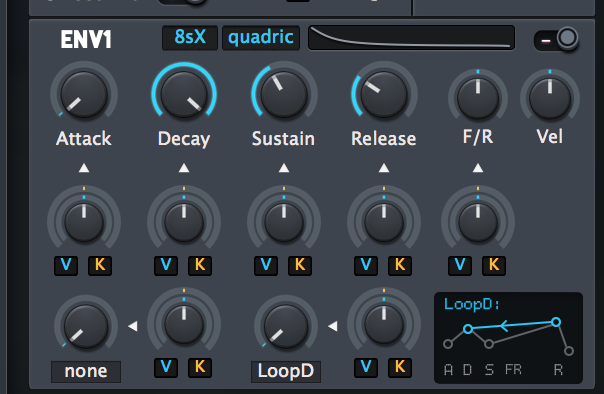The image size is (604, 394).
Task: Click the knob above the LoopD selector
Action: (286, 326)
